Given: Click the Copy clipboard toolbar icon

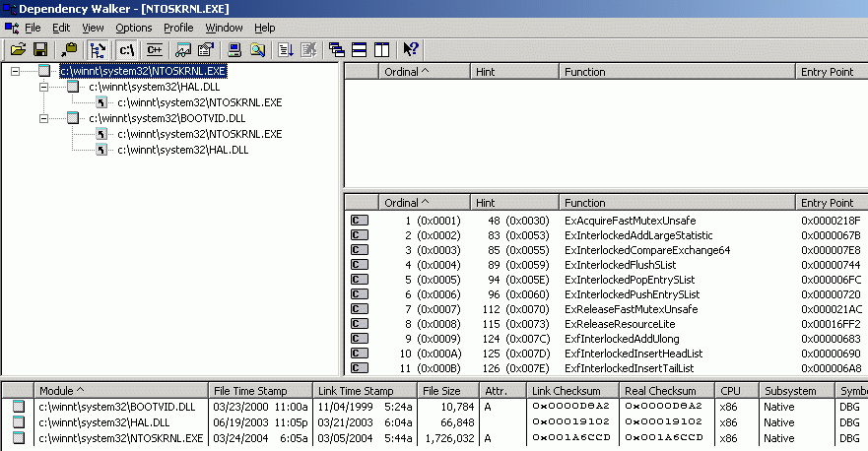Looking at the screenshot, I should coord(69,50).
